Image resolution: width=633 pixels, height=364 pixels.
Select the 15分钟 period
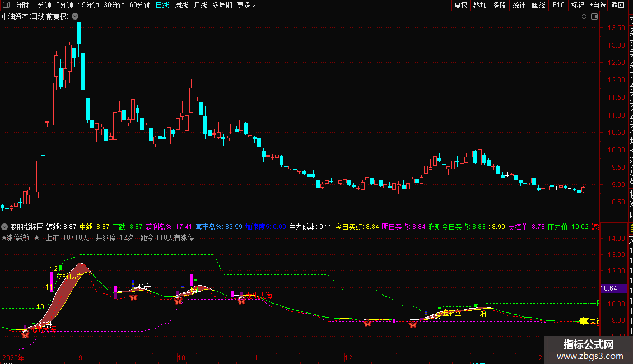[x=89, y=5]
